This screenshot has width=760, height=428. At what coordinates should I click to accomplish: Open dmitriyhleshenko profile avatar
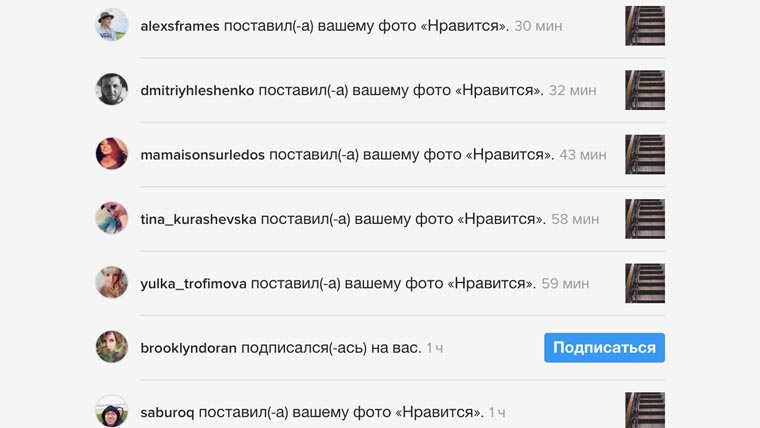tap(111, 89)
